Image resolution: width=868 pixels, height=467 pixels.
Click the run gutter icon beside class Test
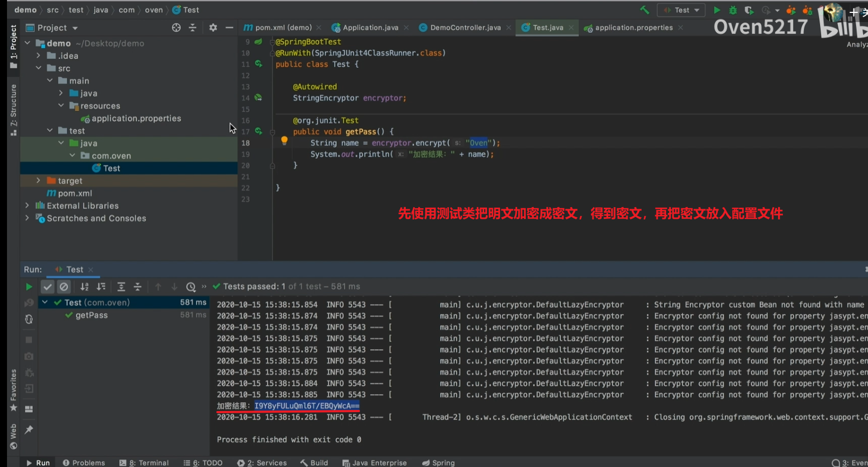[x=258, y=63]
